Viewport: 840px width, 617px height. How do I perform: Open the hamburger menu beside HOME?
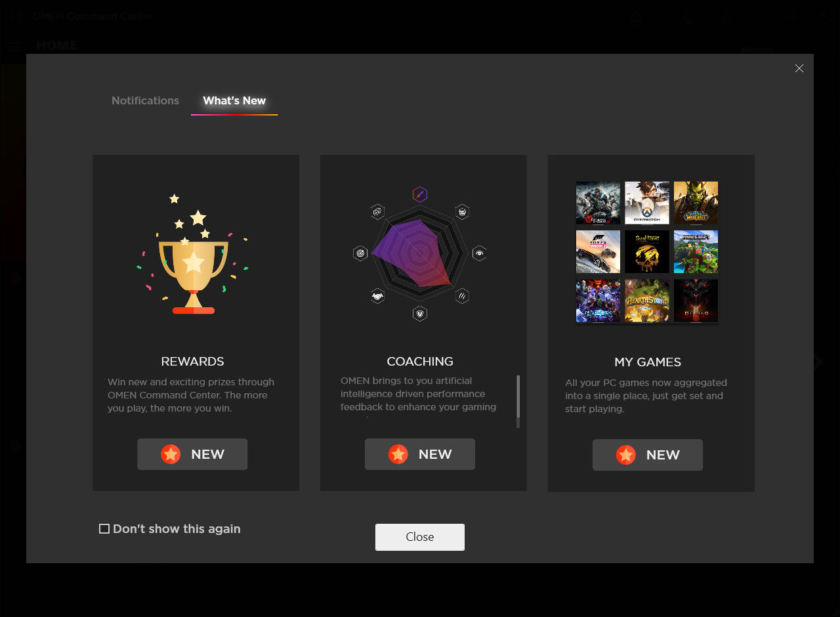click(x=15, y=46)
